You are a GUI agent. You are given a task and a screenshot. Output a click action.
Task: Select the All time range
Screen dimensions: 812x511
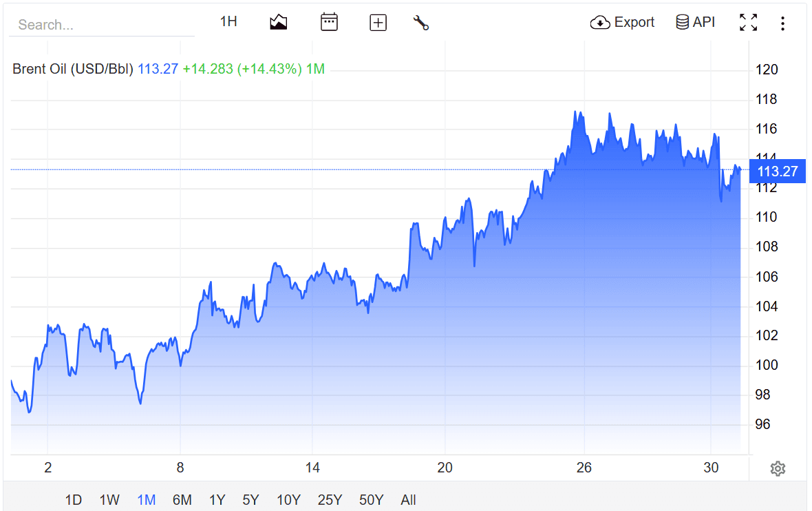[x=408, y=500]
